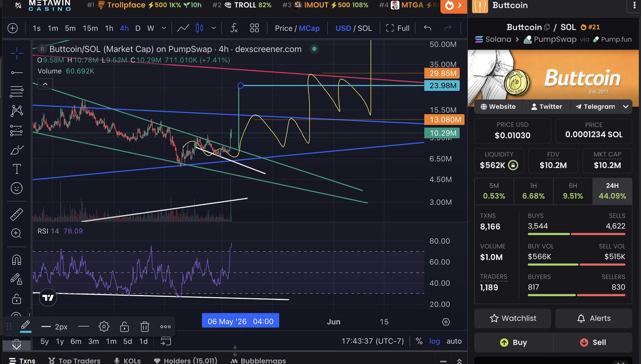Open the multi-chart layout grid
The width and height of the screenshot is (641, 364).
(x=254, y=28)
